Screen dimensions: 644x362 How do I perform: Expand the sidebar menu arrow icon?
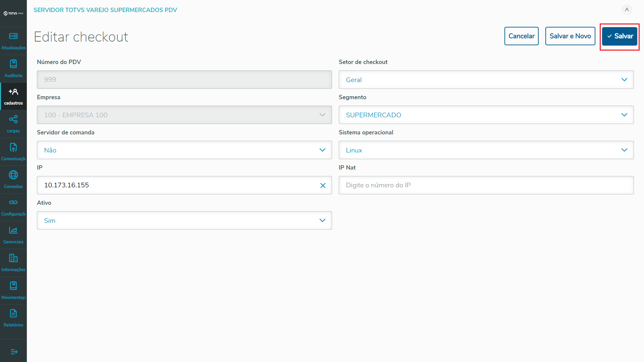click(x=14, y=352)
